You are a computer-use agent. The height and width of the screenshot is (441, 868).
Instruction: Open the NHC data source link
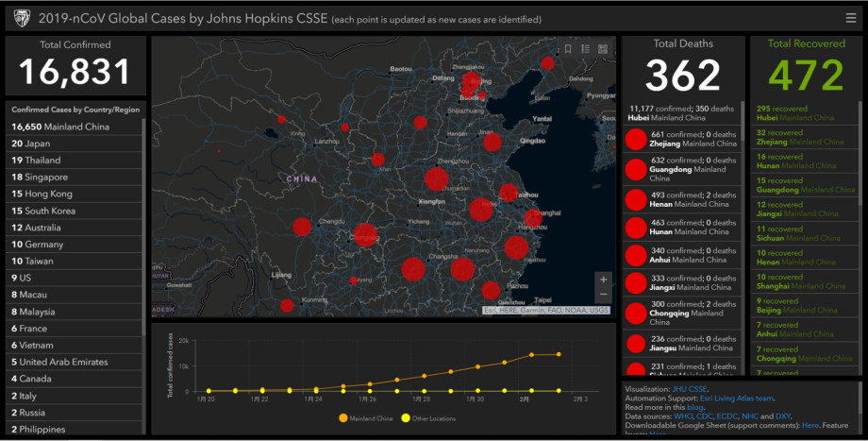click(749, 416)
